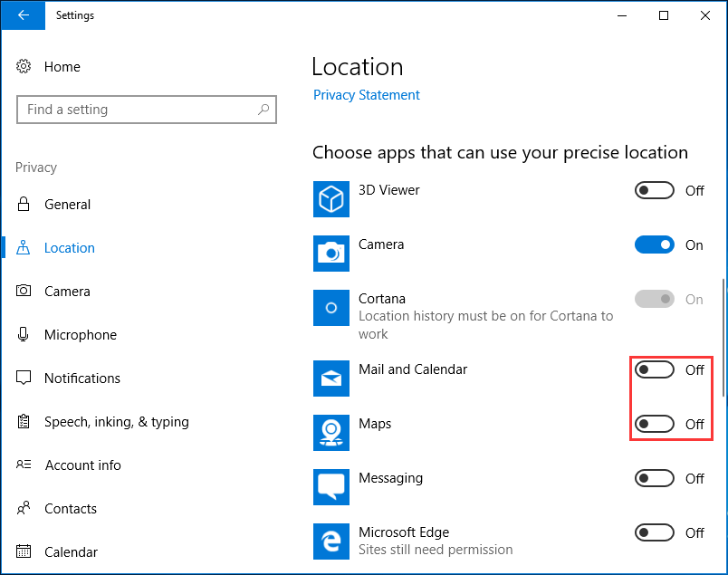The width and height of the screenshot is (728, 575).
Task: Click the Maps app icon
Action: (x=331, y=433)
